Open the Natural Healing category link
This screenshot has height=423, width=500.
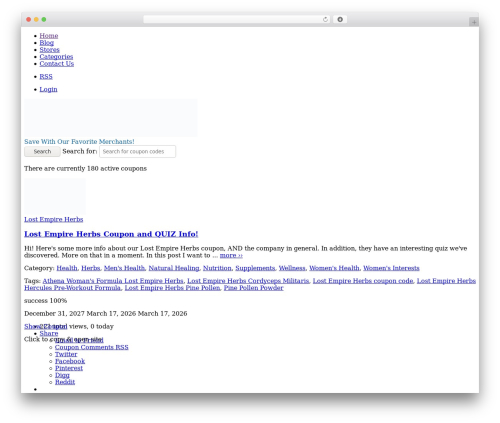point(174,268)
